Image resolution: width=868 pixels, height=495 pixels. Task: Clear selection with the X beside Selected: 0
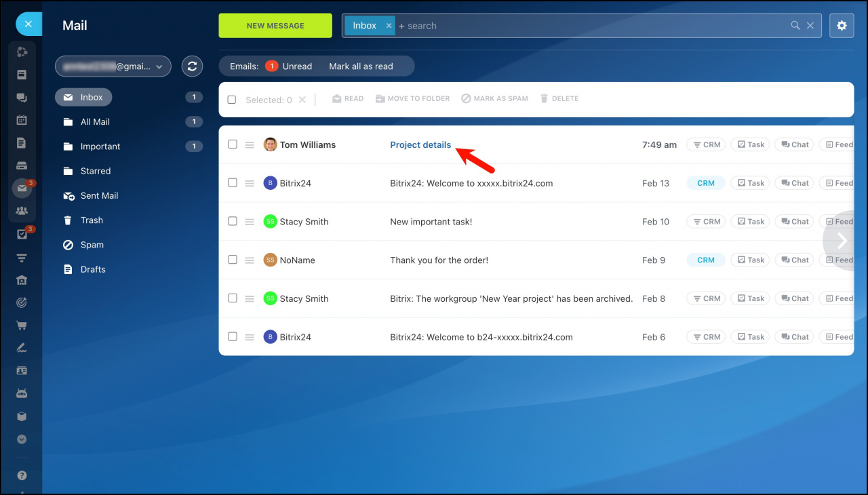coord(302,100)
